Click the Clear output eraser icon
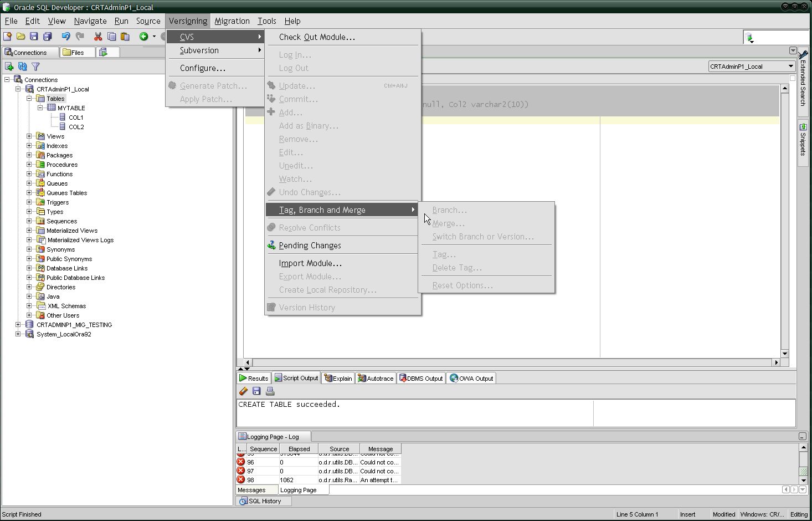 (x=243, y=391)
